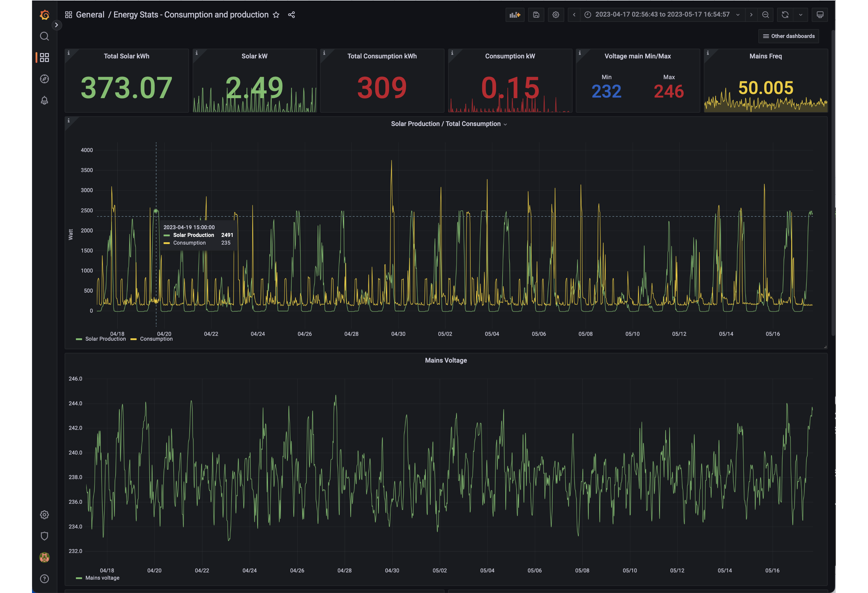Image resolution: width=868 pixels, height=593 pixels.
Task: Open the Other dashboards menu
Action: point(789,36)
